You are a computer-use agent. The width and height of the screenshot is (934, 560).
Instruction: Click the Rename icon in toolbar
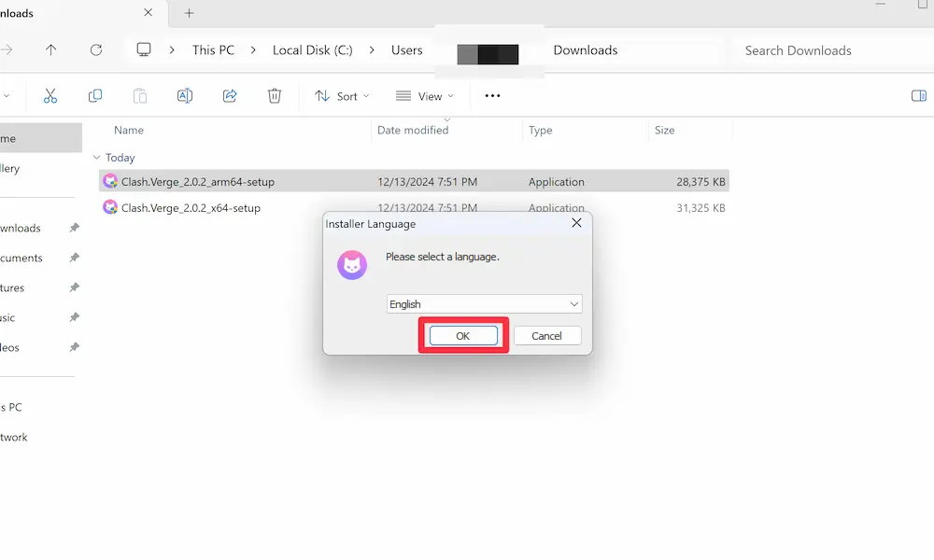click(x=185, y=96)
